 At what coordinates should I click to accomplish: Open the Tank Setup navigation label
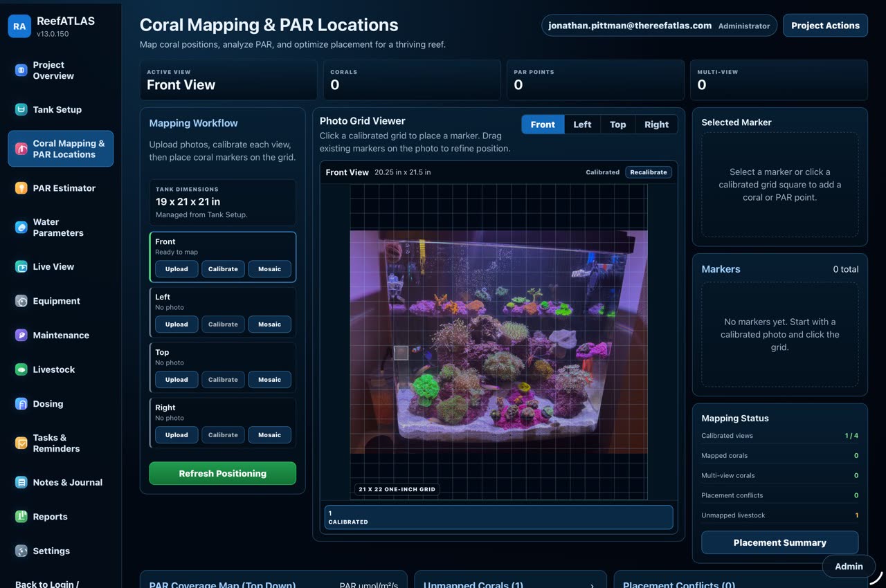point(57,109)
